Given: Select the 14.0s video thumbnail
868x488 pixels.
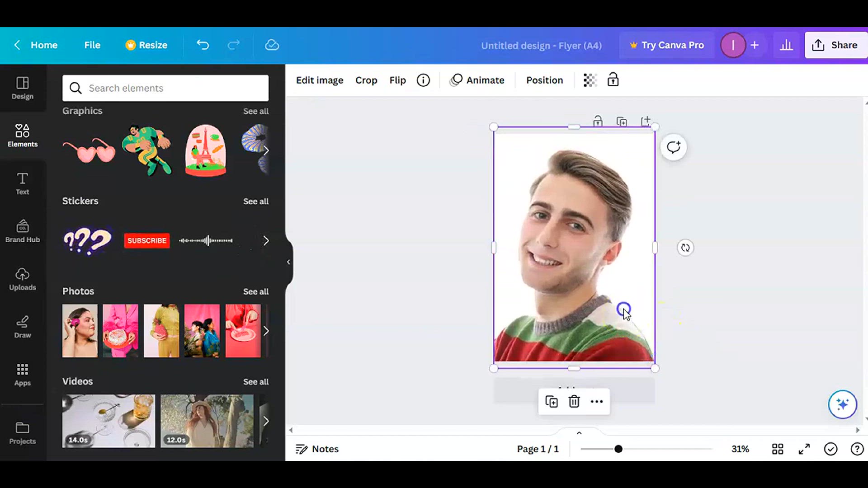Looking at the screenshot, I should [108, 421].
